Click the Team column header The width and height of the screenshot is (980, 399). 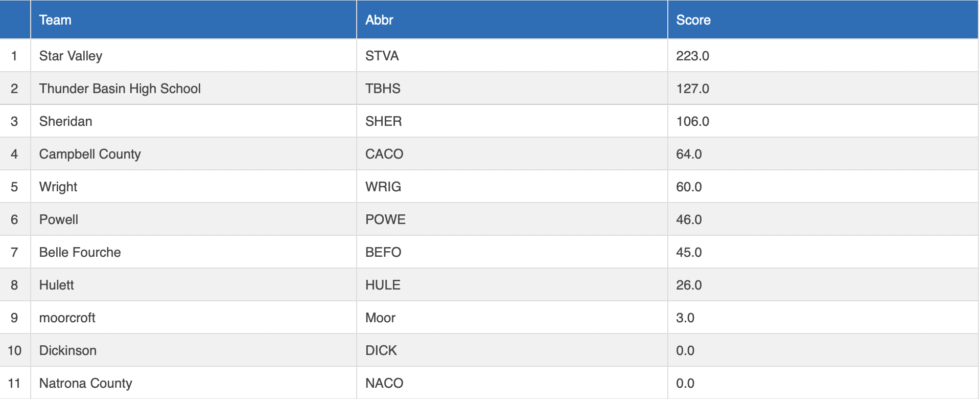click(x=55, y=20)
